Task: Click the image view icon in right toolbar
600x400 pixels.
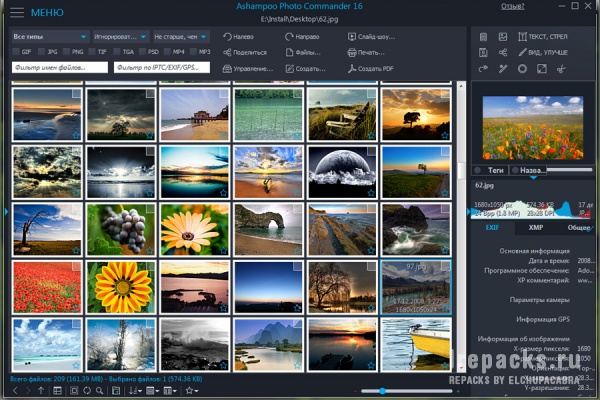Action: 503,37
